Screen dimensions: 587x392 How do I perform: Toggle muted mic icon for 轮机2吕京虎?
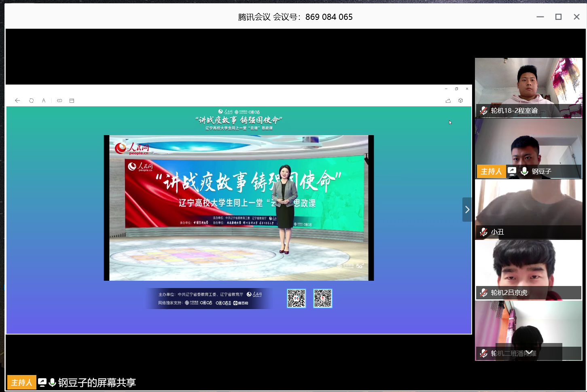tap(483, 292)
